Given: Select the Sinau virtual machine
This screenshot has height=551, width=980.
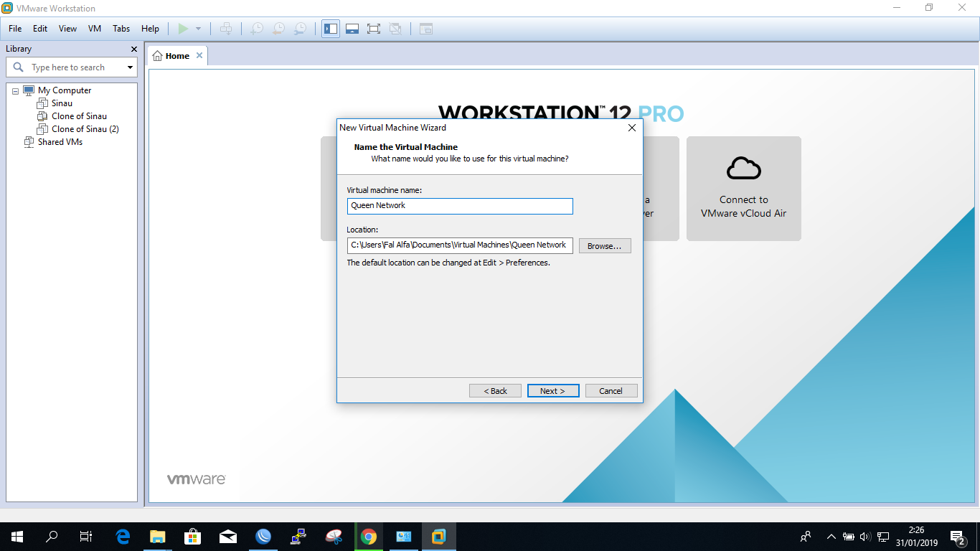Looking at the screenshot, I should (x=62, y=103).
